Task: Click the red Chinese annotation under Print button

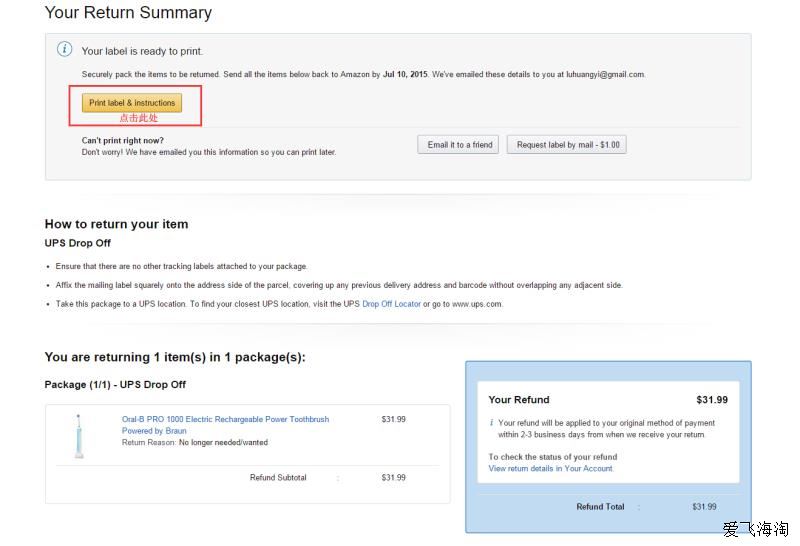Action: pyautogui.click(x=138, y=118)
